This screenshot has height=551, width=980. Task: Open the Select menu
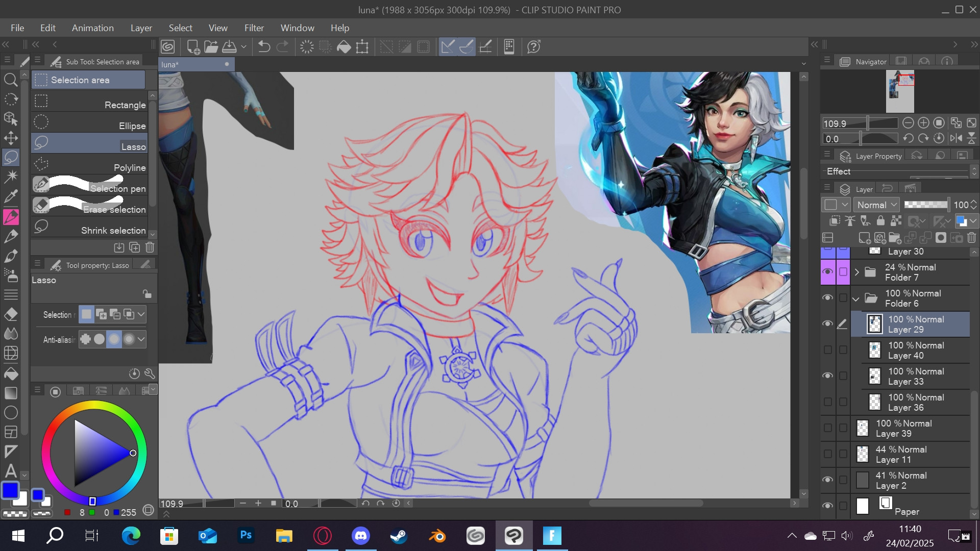pos(181,28)
